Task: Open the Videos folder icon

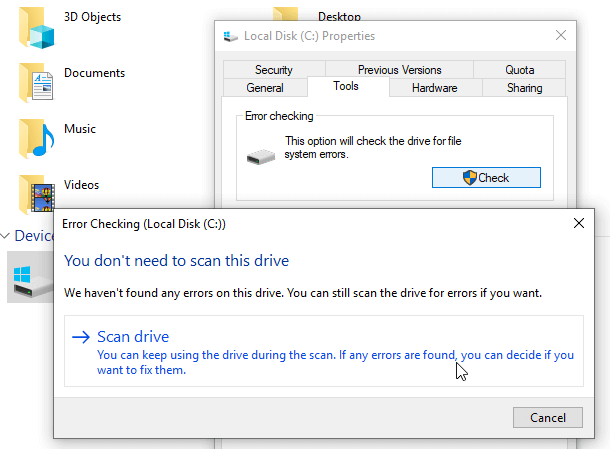Action: pyautogui.click(x=36, y=193)
